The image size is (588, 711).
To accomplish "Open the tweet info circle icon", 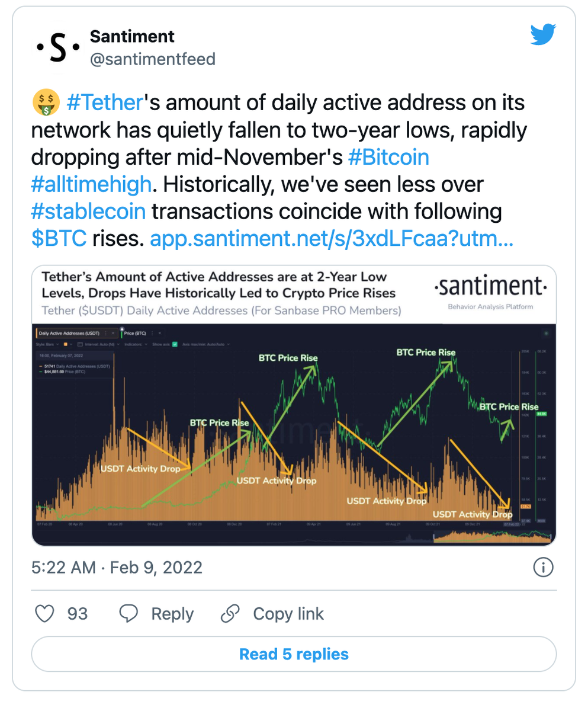I will [x=543, y=567].
